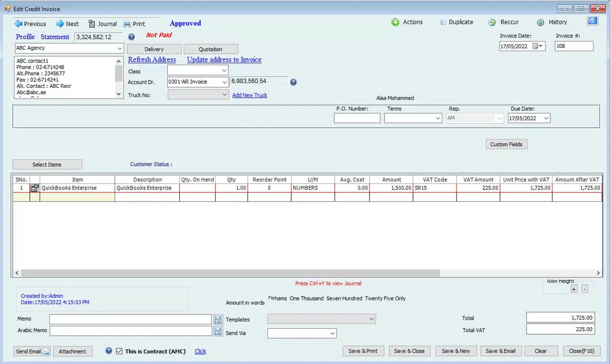Click the Quotation button
Screen dimensions: 610x364
coord(211,49)
